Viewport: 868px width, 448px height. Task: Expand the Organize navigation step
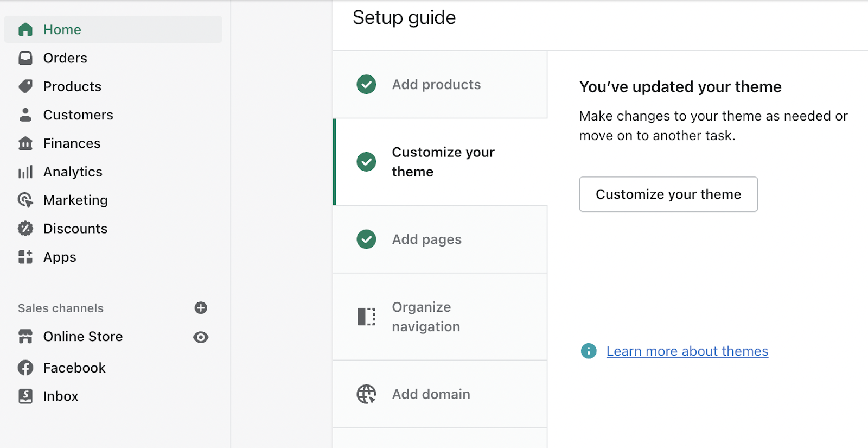426,317
